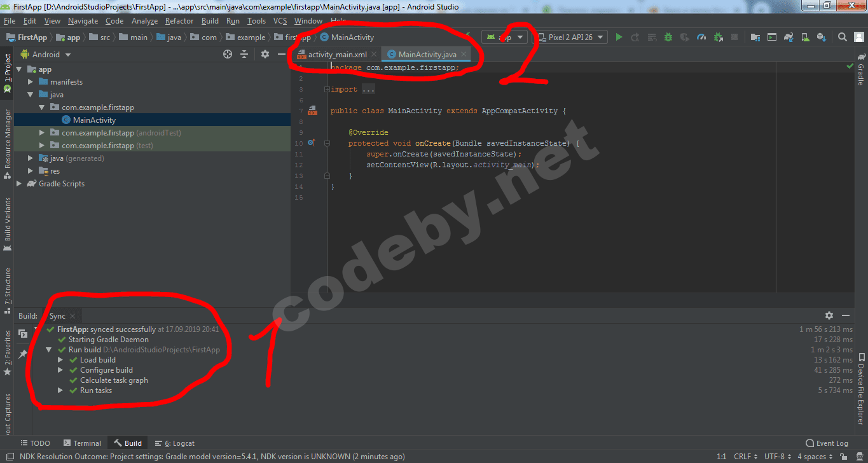Start debugging with the green bug icon

tap(668, 38)
